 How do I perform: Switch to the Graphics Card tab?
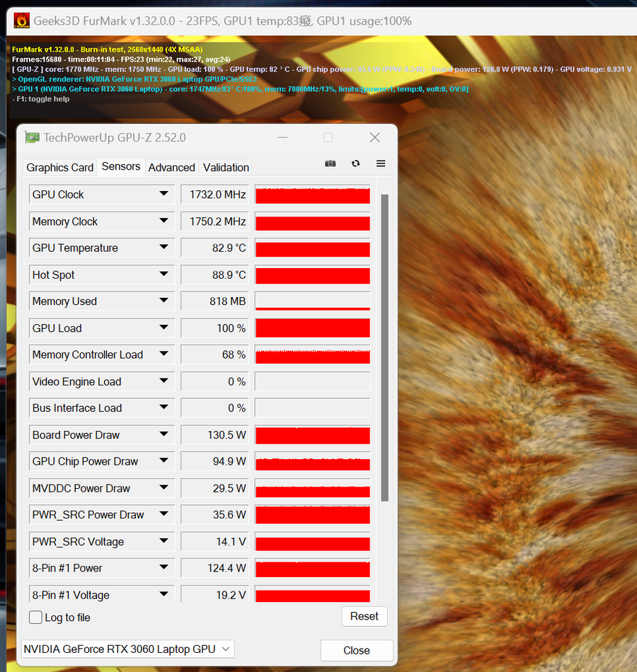[x=59, y=167]
